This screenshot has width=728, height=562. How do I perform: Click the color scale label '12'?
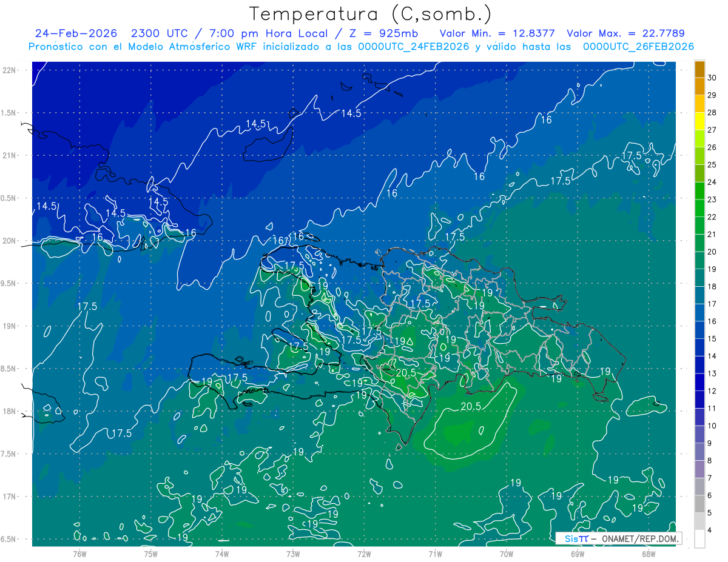tap(712, 391)
